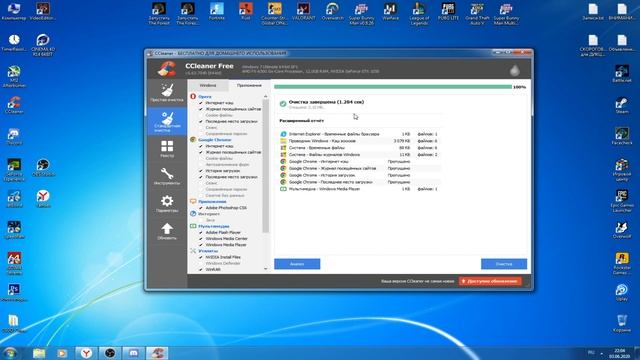Toggle the WinRAR checkbox
Image resolution: width=640 pixels, height=360 pixels.
pyautogui.click(x=201, y=269)
